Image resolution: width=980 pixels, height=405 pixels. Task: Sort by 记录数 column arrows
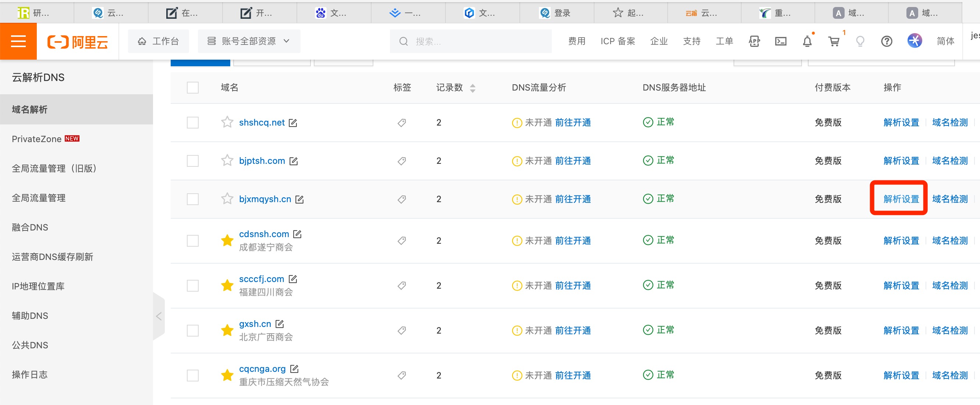[472, 88]
